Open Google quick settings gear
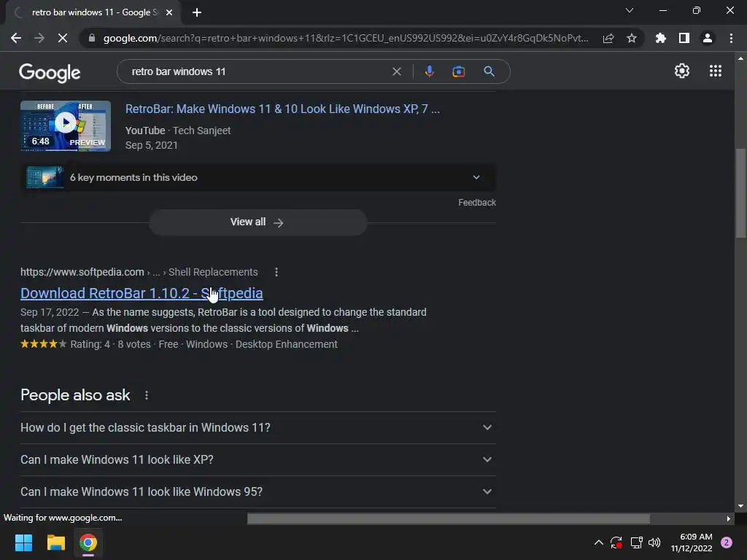747x560 pixels. (x=682, y=71)
